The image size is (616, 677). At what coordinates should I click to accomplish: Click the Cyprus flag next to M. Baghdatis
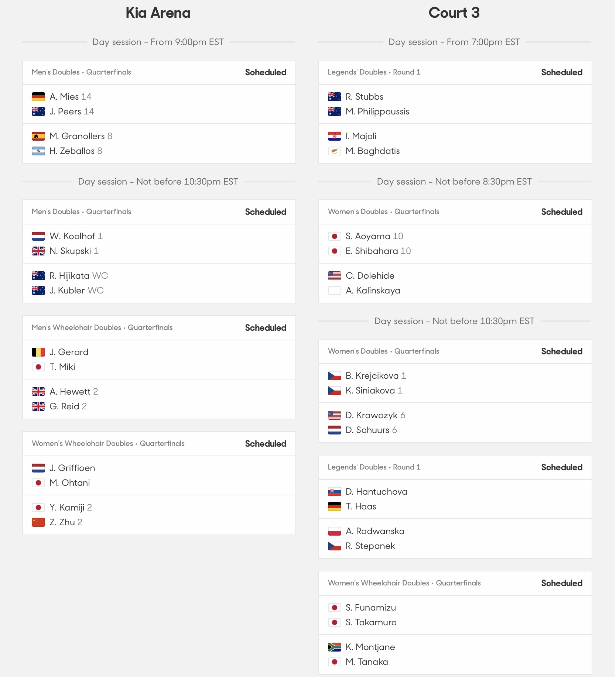click(335, 151)
